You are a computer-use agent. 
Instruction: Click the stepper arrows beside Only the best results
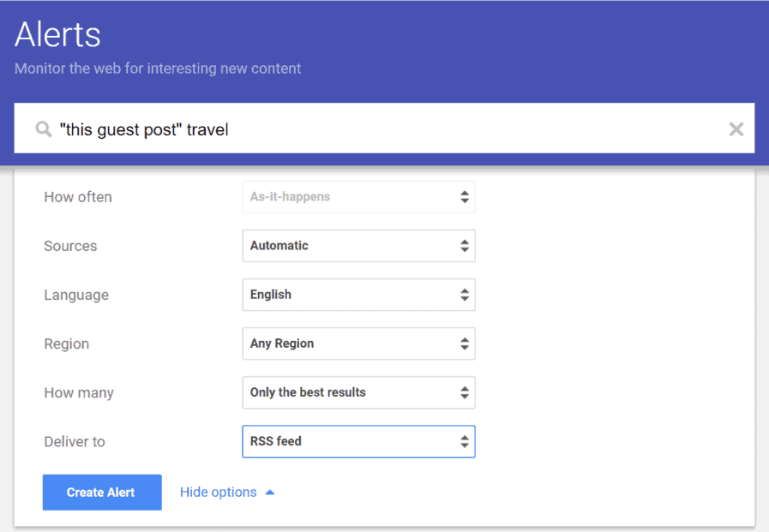click(x=465, y=392)
